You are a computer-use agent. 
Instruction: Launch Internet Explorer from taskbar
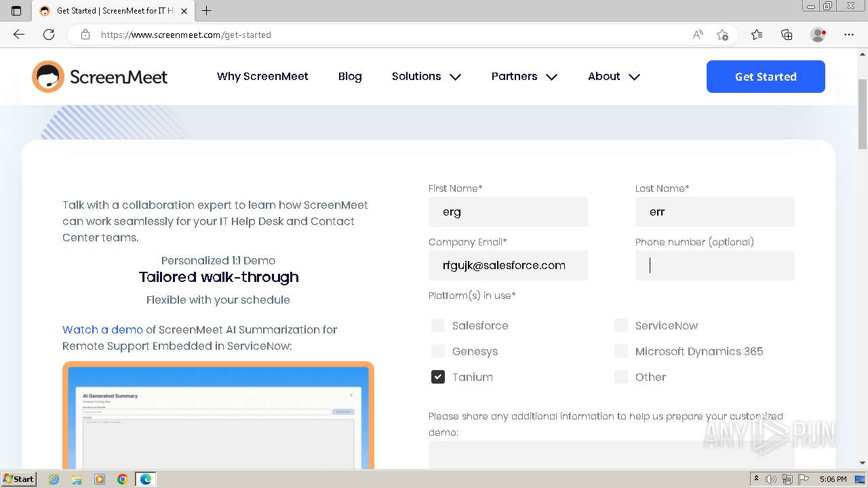point(54,479)
